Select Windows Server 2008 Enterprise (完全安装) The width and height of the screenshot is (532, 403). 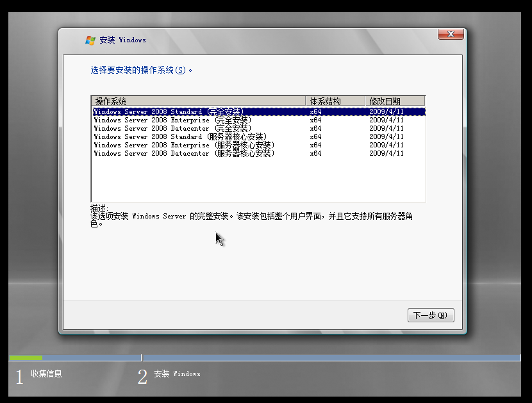point(259,120)
